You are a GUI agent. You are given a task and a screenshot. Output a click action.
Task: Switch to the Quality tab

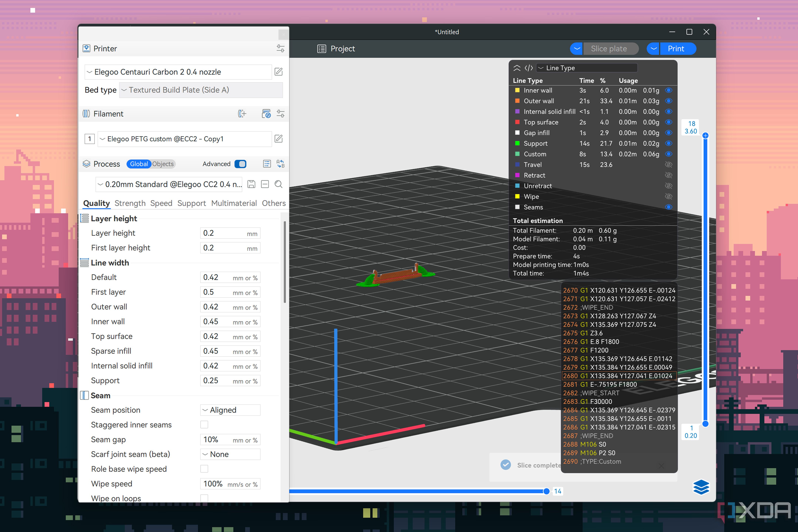tap(96, 203)
